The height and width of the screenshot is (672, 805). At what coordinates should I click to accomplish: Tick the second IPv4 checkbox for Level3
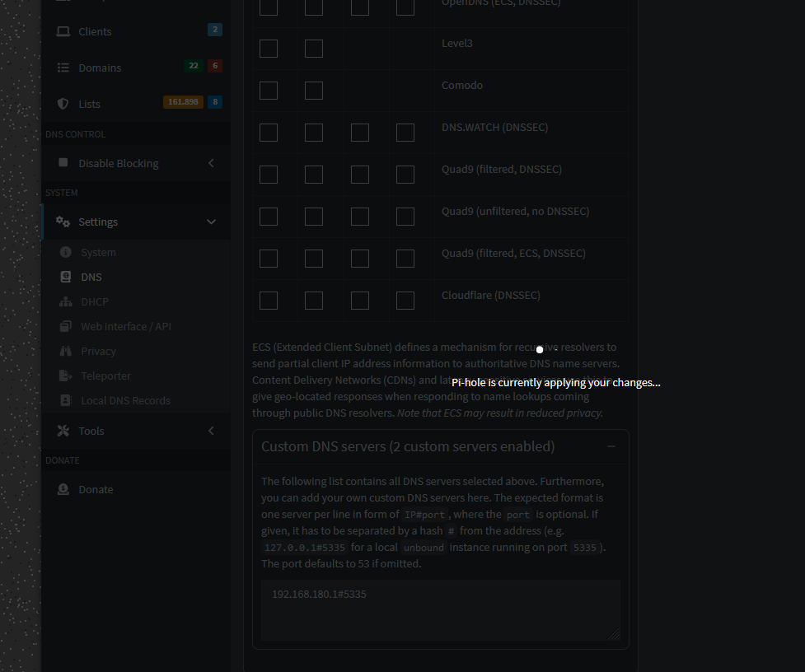click(x=314, y=49)
